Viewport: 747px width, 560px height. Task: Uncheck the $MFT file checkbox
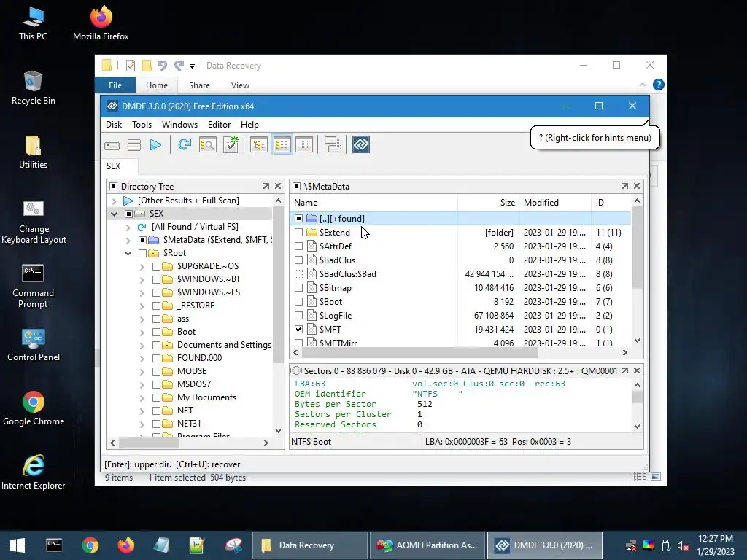(298, 329)
